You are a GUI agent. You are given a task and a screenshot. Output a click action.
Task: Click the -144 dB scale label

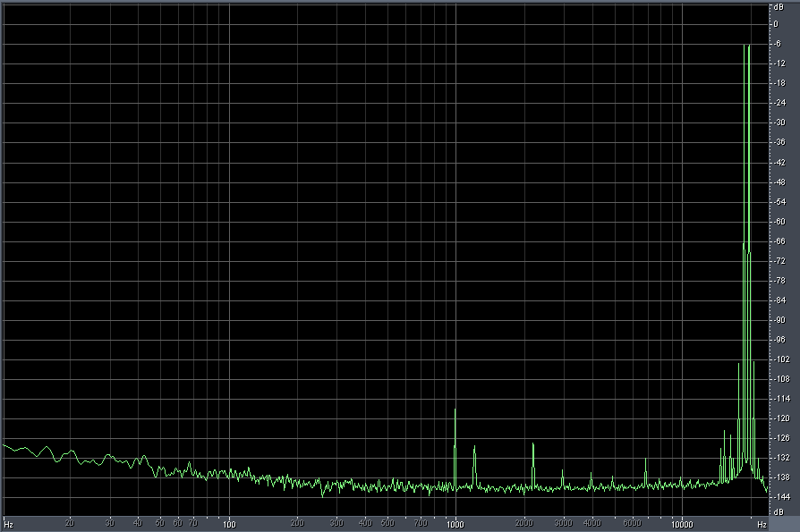(781, 497)
